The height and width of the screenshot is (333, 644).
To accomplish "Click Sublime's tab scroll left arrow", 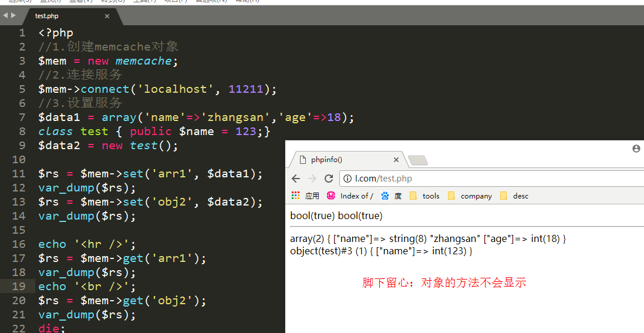I will [x=5, y=15].
